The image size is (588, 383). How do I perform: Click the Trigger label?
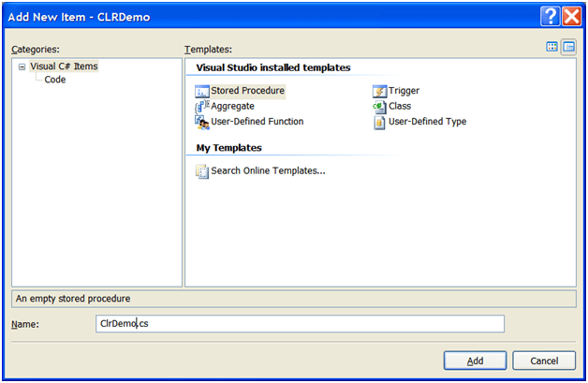tap(404, 91)
